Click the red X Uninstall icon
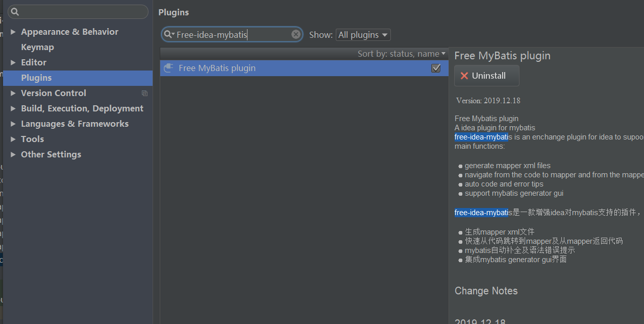This screenshot has height=324, width=644. point(464,76)
